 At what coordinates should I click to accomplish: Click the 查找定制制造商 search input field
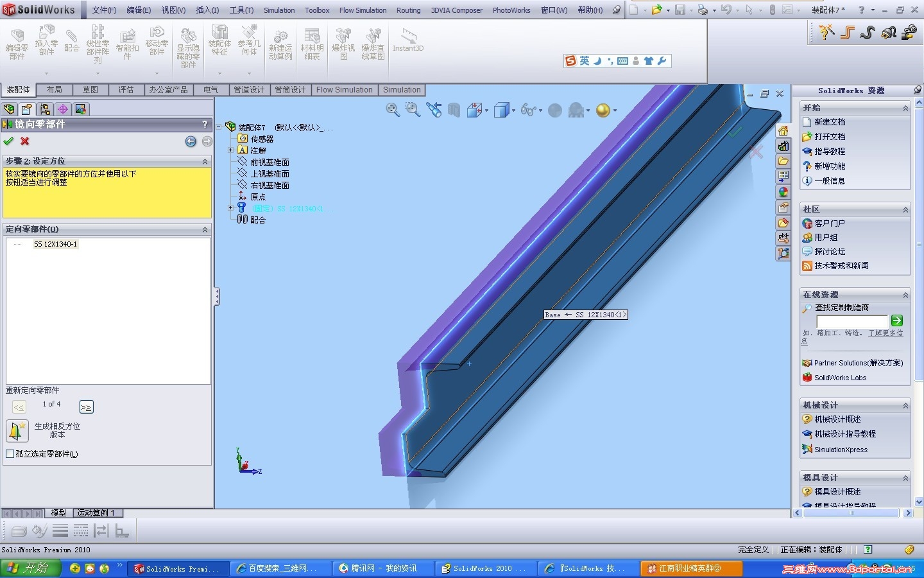852,321
